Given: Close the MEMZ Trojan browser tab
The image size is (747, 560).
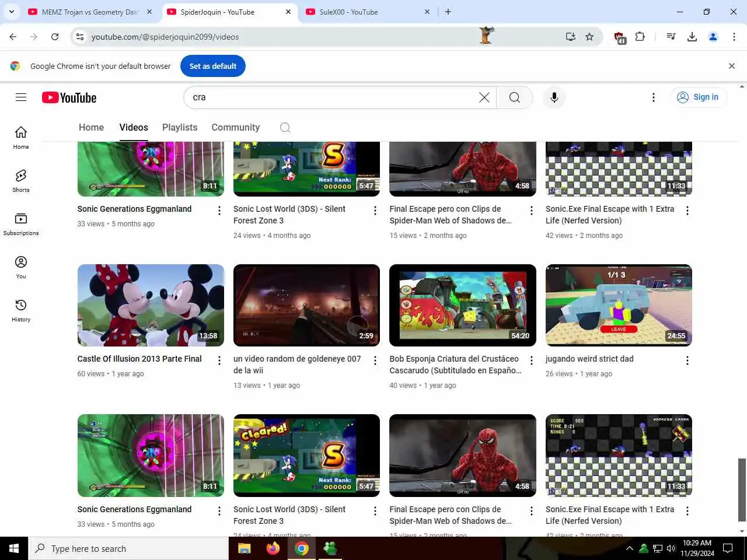Looking at the screenshot, I should [149, 12].
